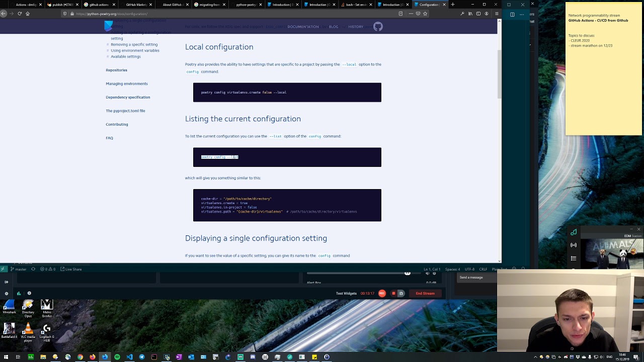Click the Poetry logo in site header

(x=109, y=26)
